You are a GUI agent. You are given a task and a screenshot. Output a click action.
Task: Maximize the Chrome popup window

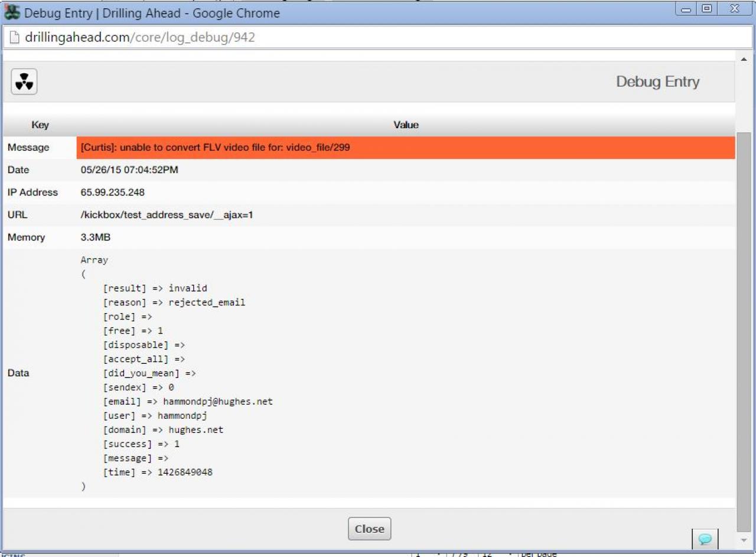tap(706, 9)
